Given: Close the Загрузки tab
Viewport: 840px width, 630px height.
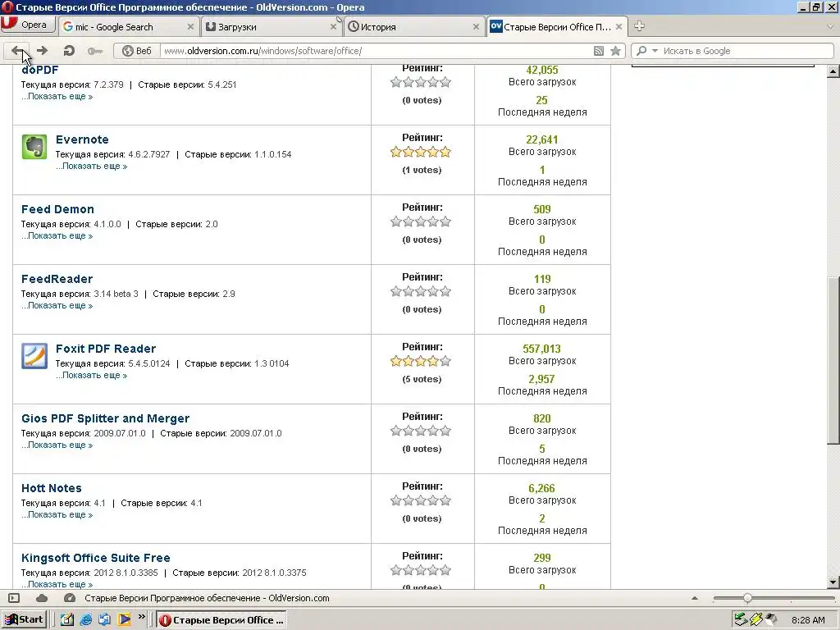Looking at the screenshot, I should [x=333, y=27].
